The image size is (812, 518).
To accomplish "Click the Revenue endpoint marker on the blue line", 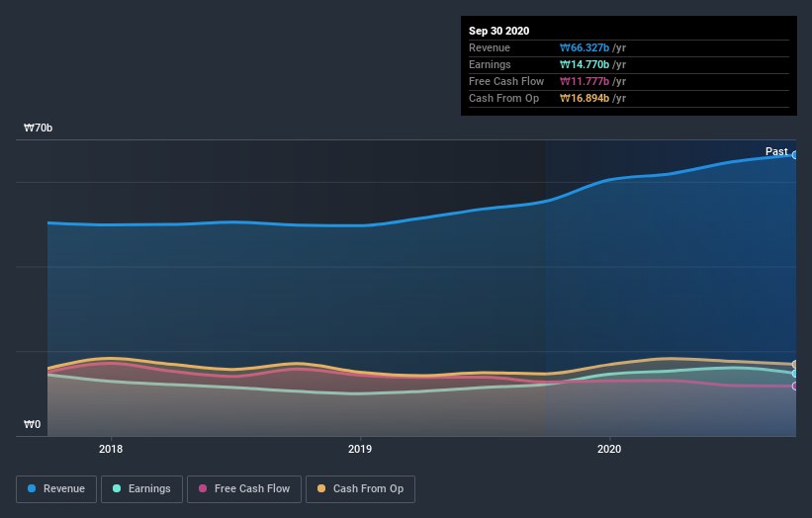I will [795, 155].
